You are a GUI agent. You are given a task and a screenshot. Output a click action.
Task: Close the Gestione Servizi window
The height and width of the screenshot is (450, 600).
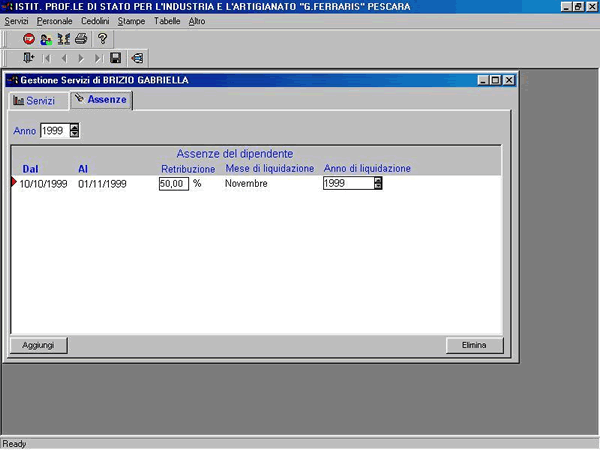509,80
